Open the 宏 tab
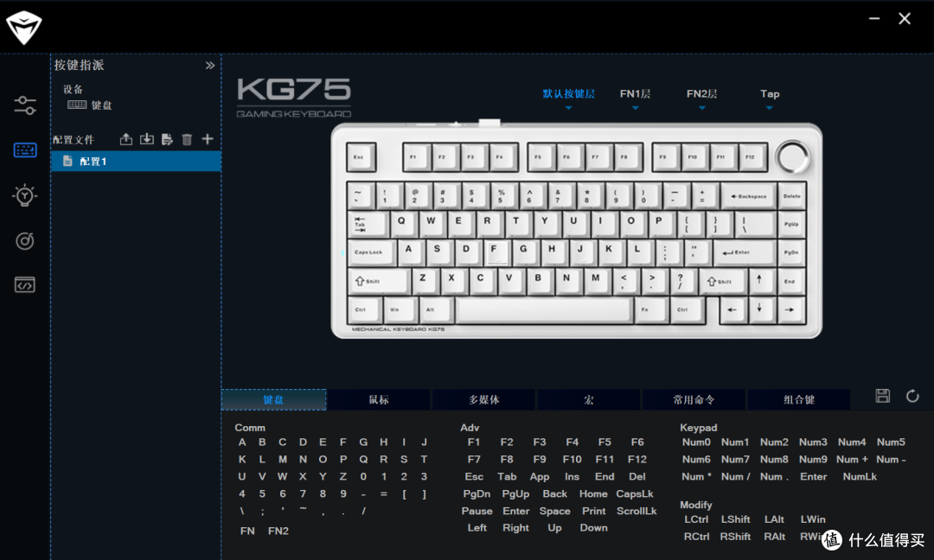The width and height of the screenshot is (934, 560). (x=589, y=399)
